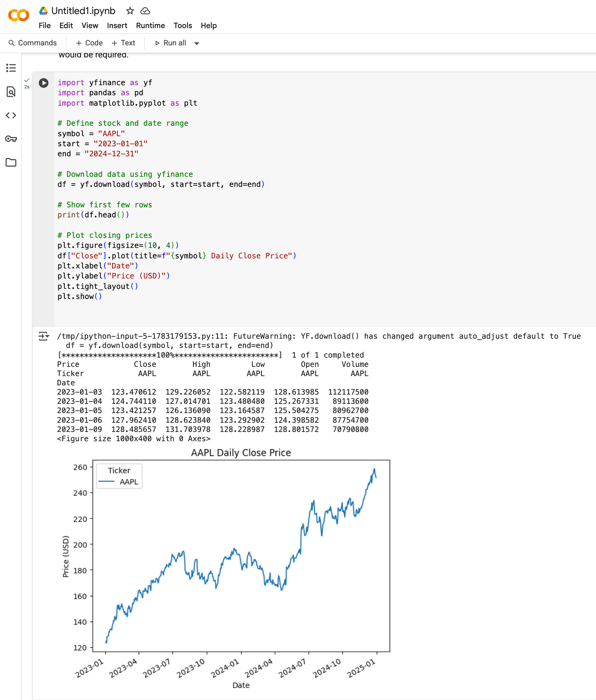The width and height of the screenshot is (596, 700).
Task: Open the Commands search
Action: click(33, 43)
